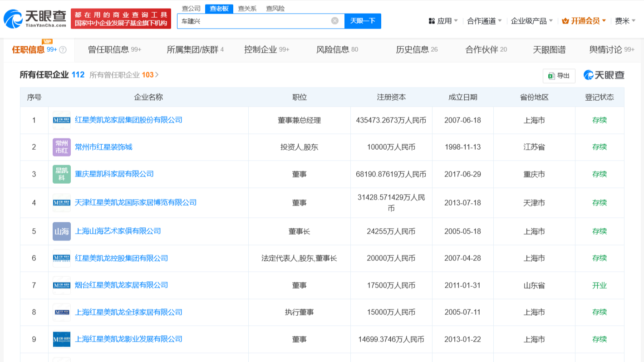Screen dimensions: 644x362
Task: Open 天津红星美凯龙国际家居博览 logo thumbnail
Action: (x=62, y=203)
